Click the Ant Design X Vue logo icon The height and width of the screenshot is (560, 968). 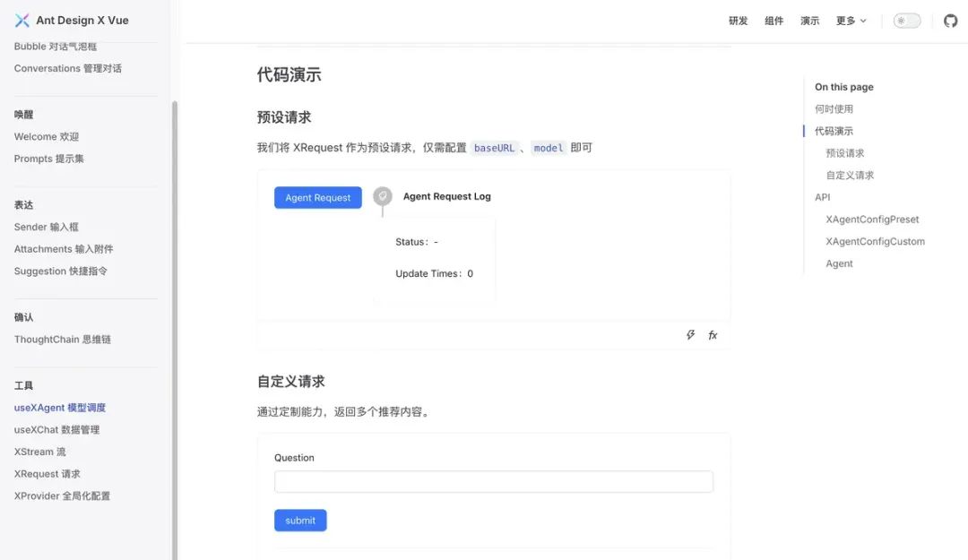click(x=22, y=21)
